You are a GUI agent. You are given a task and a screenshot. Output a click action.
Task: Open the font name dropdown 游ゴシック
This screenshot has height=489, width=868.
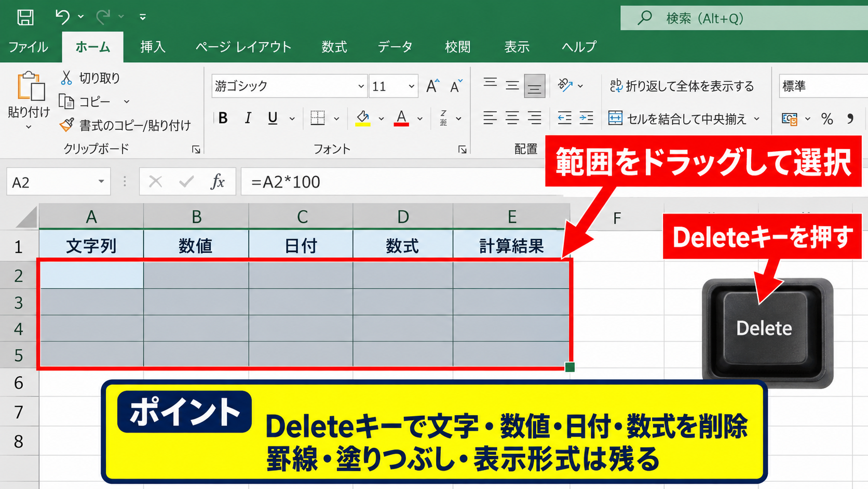361,86
